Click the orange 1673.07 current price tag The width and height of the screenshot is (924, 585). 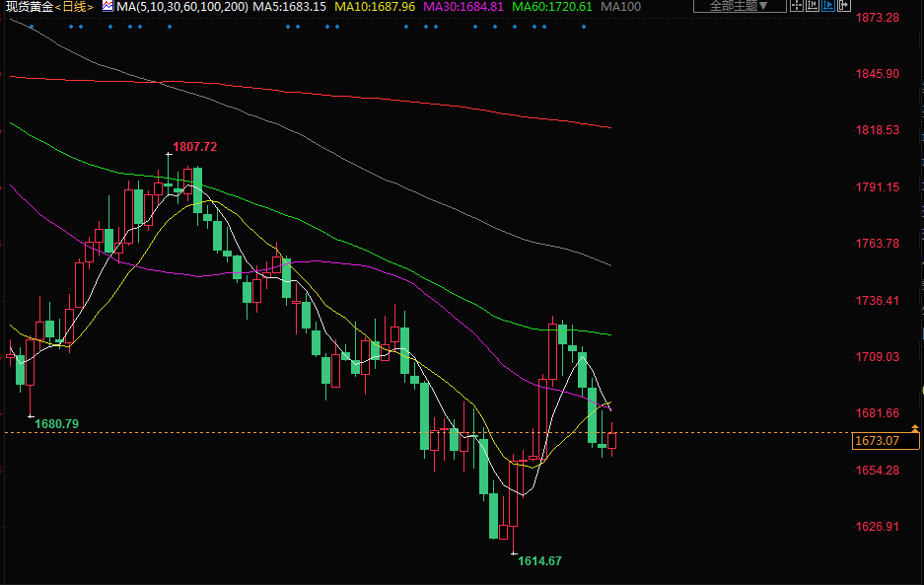coord(877,441)
